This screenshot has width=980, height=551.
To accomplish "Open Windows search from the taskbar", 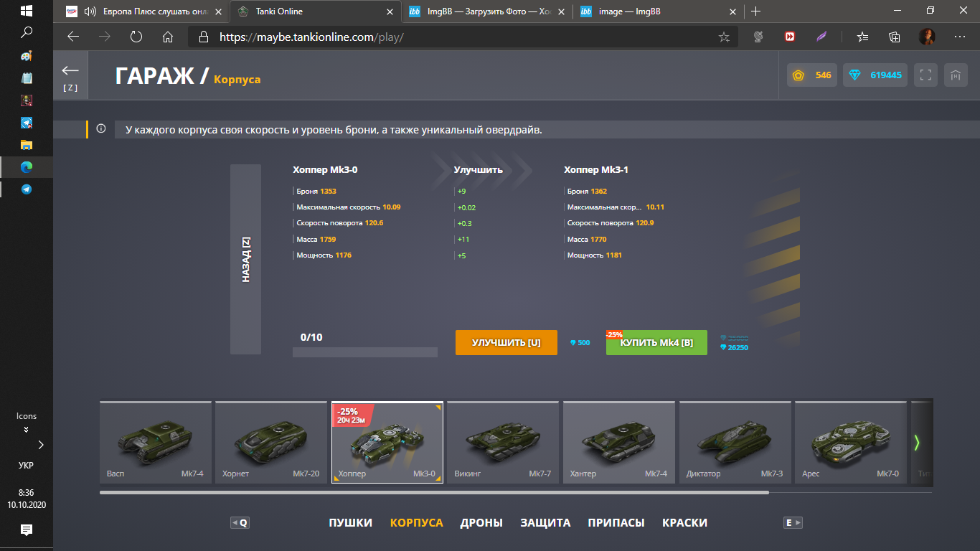I will [27, 32].
